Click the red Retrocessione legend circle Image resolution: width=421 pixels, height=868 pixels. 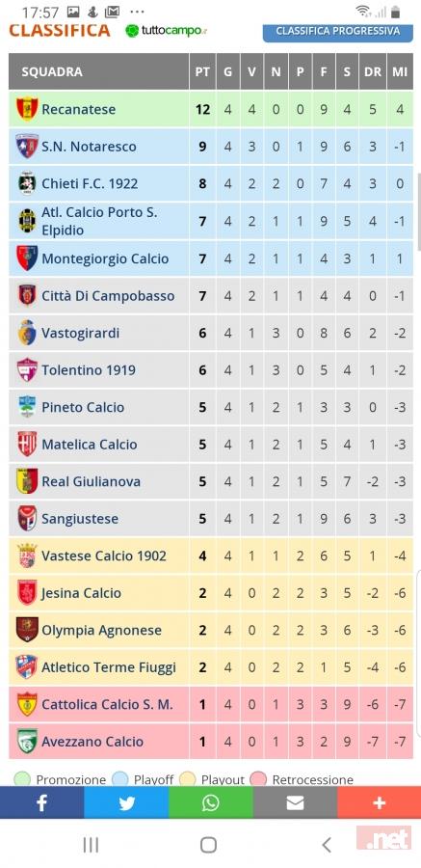(x=258, y=779)
